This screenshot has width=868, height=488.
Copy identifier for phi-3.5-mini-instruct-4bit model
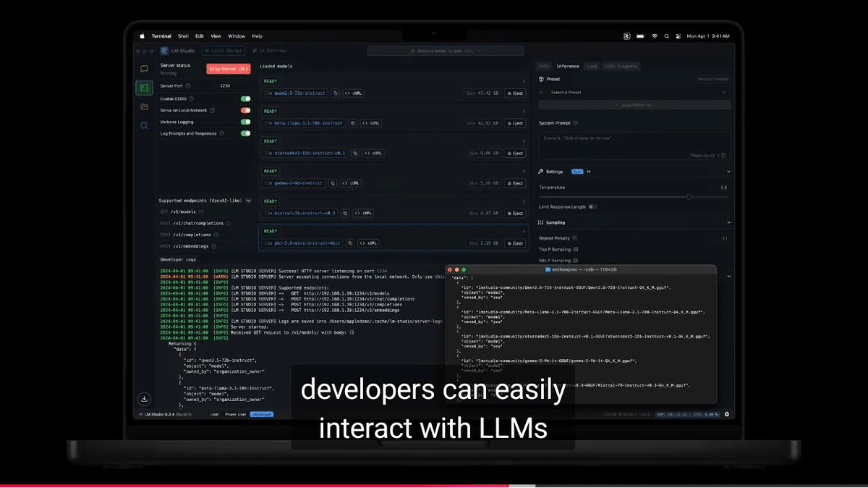click(x=349, y=243)
